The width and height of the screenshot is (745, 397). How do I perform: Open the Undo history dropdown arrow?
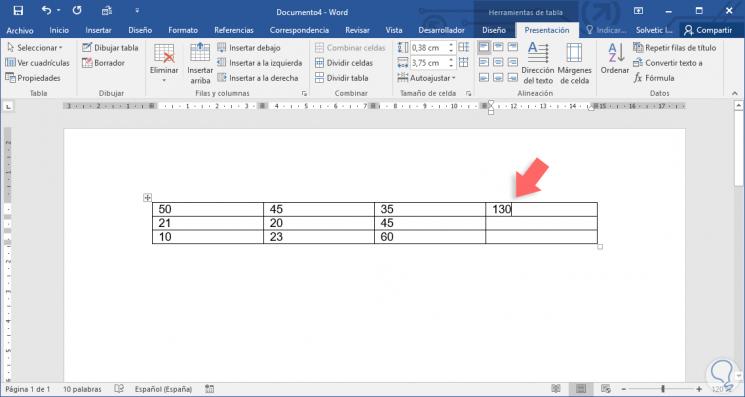(x=59, y=10)
